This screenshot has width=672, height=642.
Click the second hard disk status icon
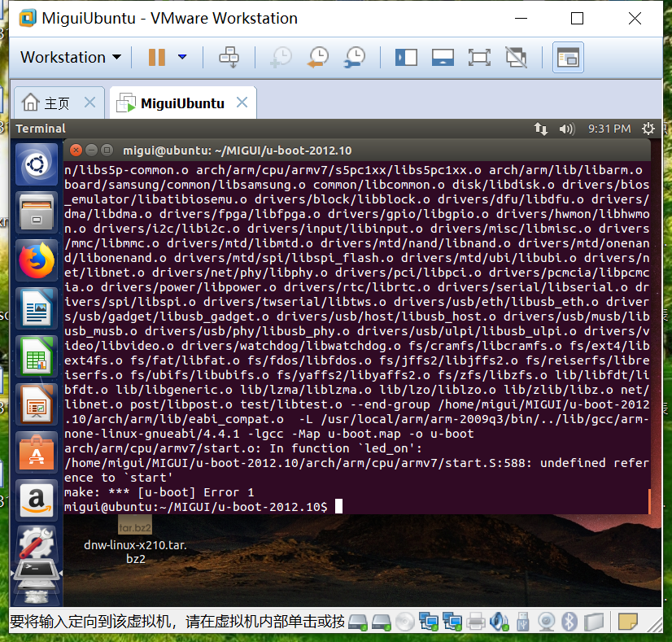point(381,622)
